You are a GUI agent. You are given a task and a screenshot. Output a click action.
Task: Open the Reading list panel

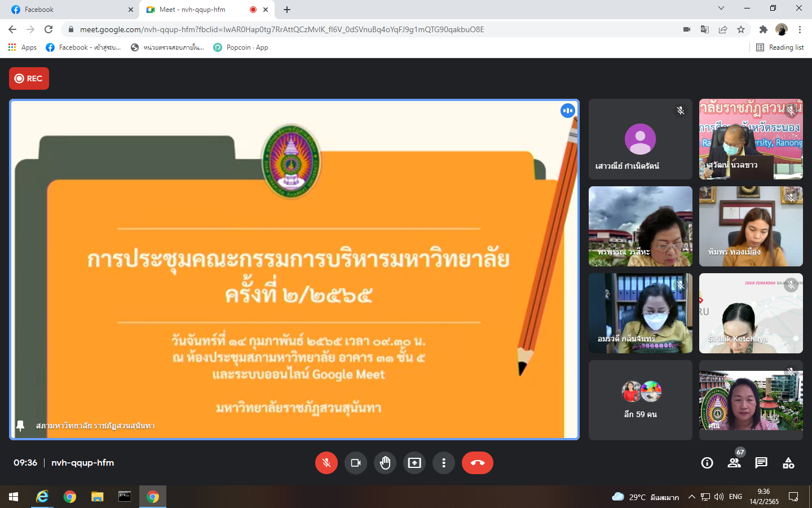pos(780,47)
